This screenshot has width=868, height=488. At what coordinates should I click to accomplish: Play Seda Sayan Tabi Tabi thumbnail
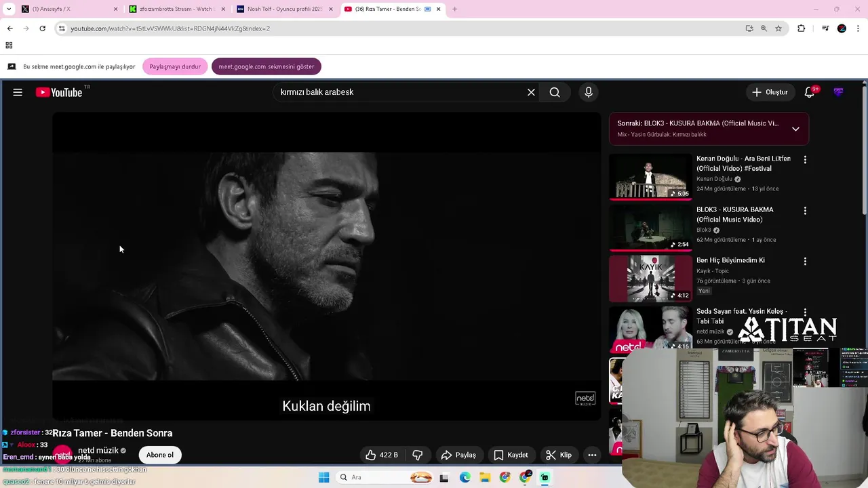[650, 329]
